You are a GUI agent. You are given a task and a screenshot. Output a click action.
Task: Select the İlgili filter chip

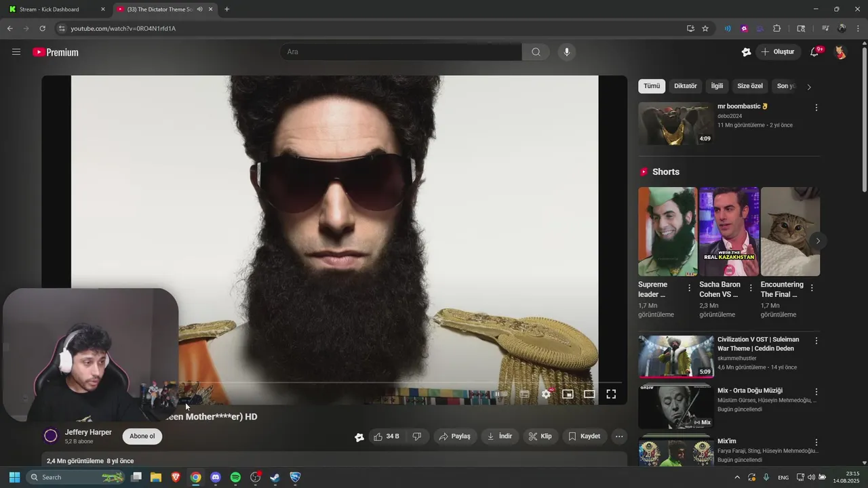[x=717, y=86]
